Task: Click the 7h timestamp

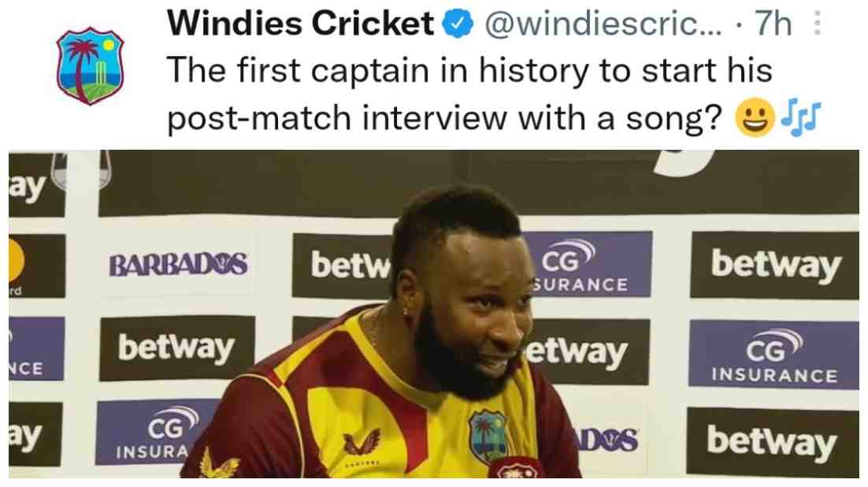Action: coord(774,24)
